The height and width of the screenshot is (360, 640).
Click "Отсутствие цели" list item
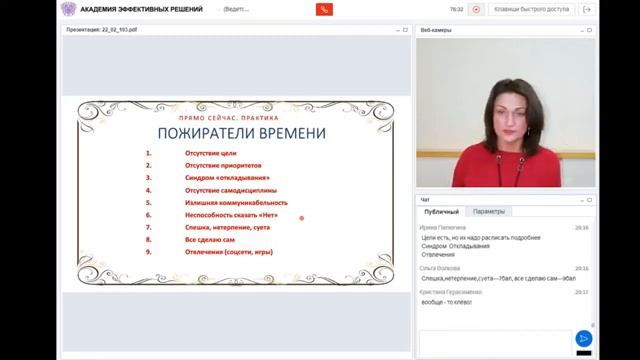pos(211,153)
